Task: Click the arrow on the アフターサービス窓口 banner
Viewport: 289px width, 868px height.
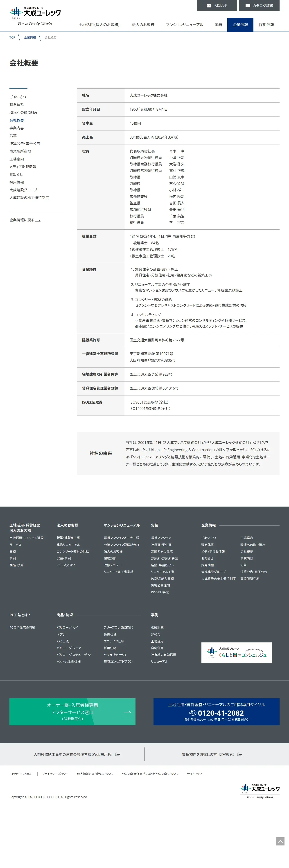Action: (128, 712)
